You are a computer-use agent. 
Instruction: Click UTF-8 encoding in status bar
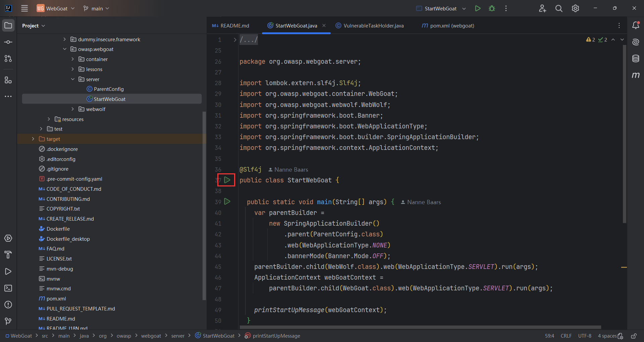coord(585,336)
